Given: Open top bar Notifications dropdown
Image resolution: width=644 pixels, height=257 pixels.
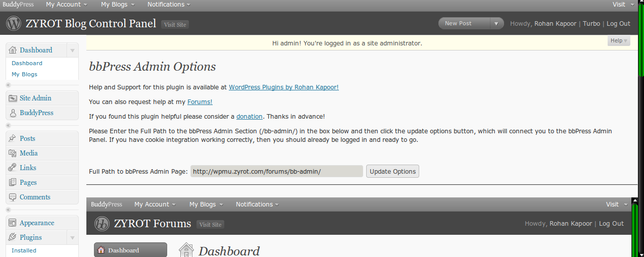Looking at the screenshot, I should pos(169,5).
